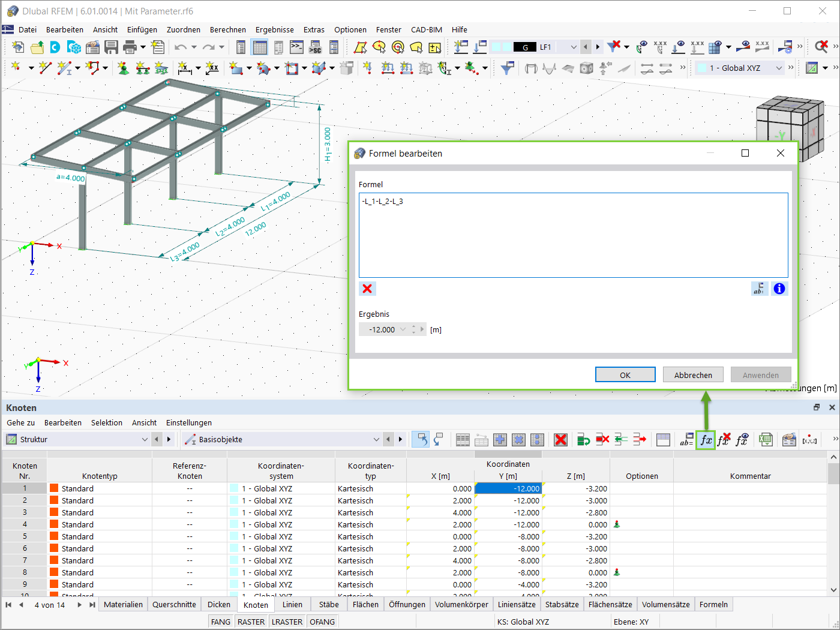Expand the delete filter dropdown arrow

point(626,47)
